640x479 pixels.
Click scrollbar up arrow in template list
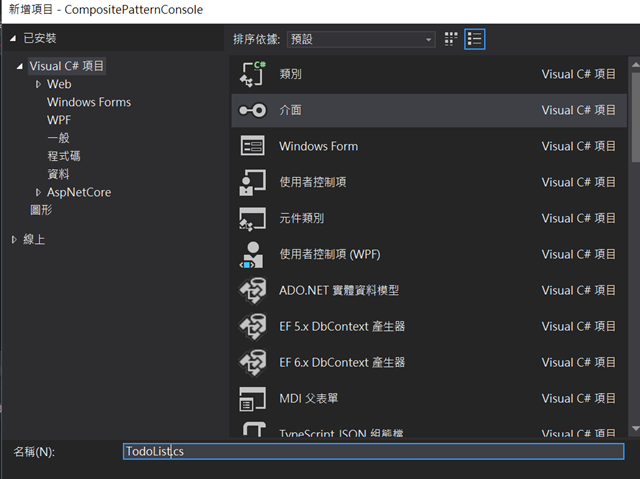(x=635, y=64)
